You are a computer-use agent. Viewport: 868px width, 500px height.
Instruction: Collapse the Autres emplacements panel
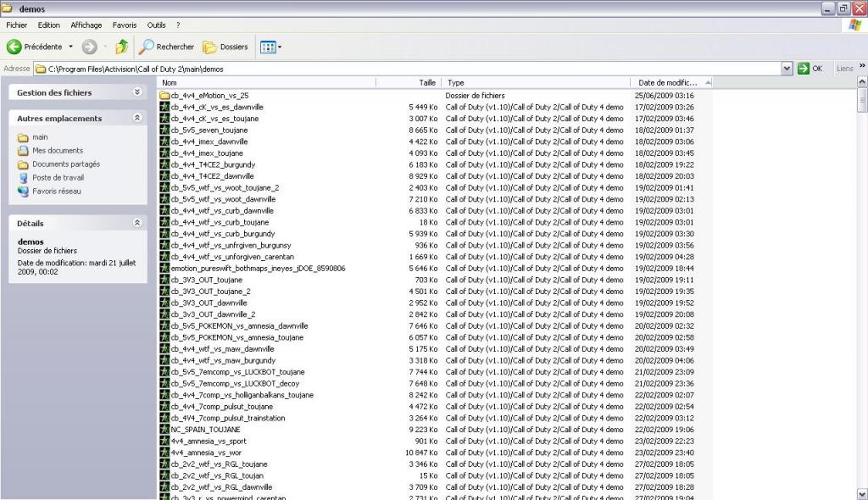click(x=137, y=118)
